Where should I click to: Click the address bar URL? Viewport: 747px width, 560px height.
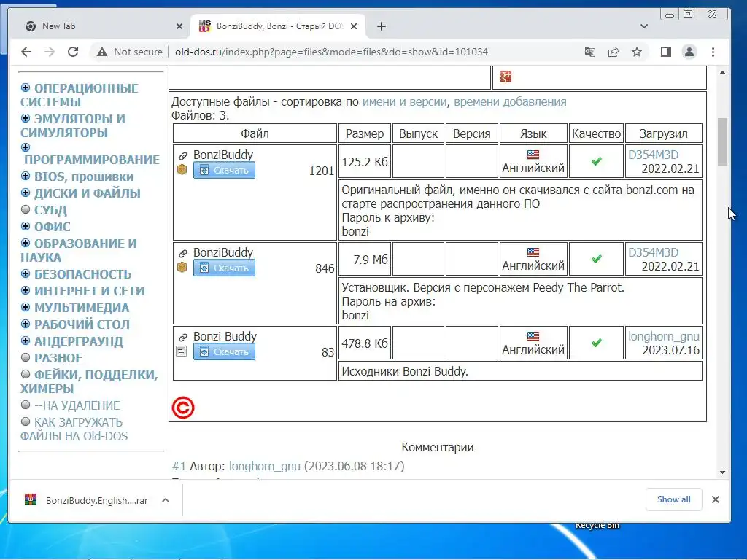coord(332,52)
